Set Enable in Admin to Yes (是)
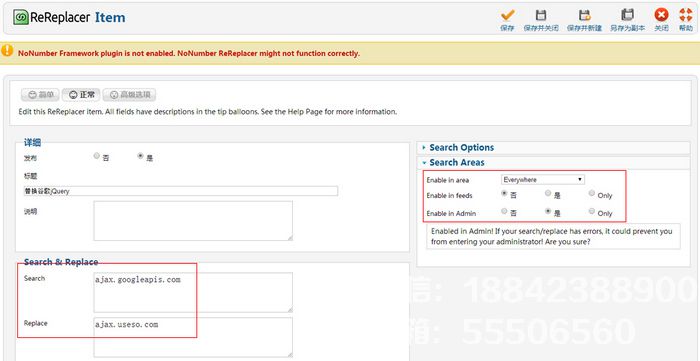Viewport: 700px width, 361px height. click(548, 211)
